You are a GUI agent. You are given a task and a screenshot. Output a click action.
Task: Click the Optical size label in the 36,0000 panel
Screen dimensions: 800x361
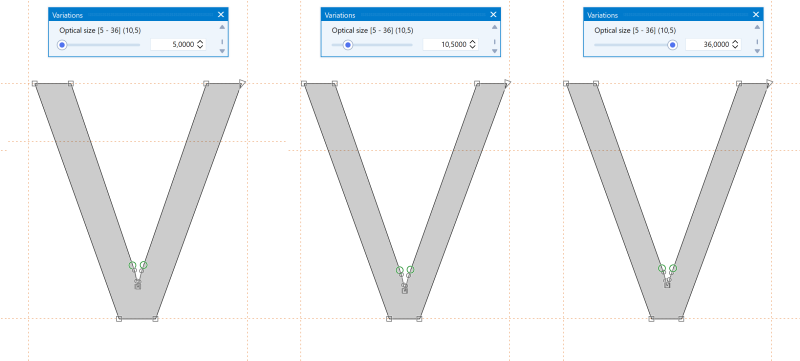635,31
